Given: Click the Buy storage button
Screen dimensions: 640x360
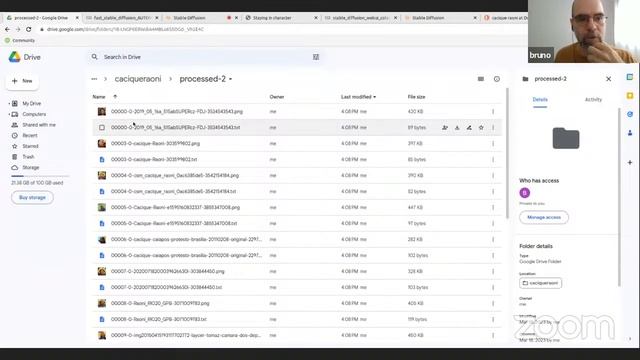Looking at the screenshot, I should click(x=32, y=198).
